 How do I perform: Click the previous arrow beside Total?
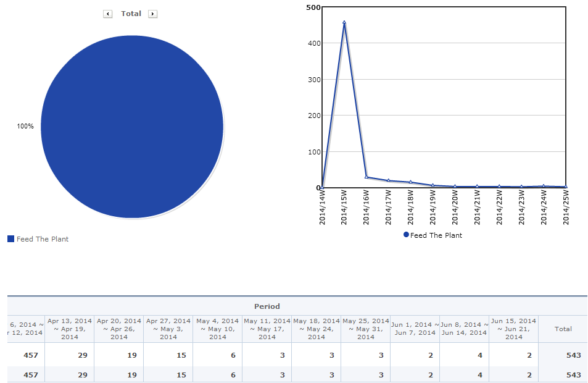point(107,14)
